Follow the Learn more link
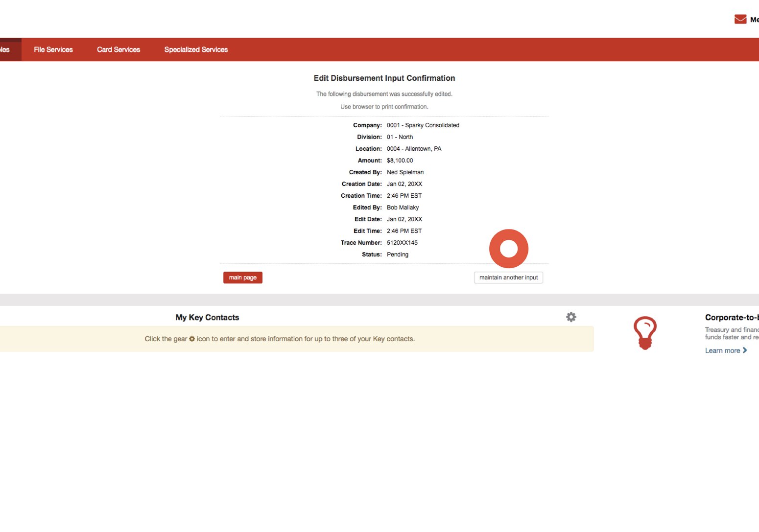Viewport: 759px width, 532px height. [x=724, y=350]
